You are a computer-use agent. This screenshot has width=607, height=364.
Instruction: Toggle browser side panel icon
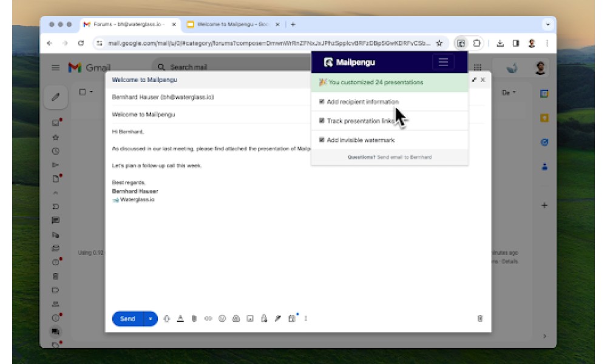(515, 43)
